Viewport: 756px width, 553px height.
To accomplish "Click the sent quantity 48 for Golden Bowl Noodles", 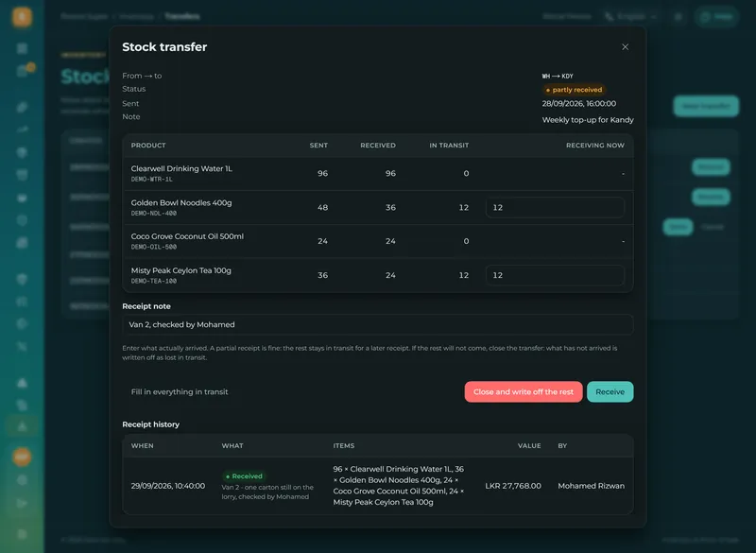I will (322, 207).
